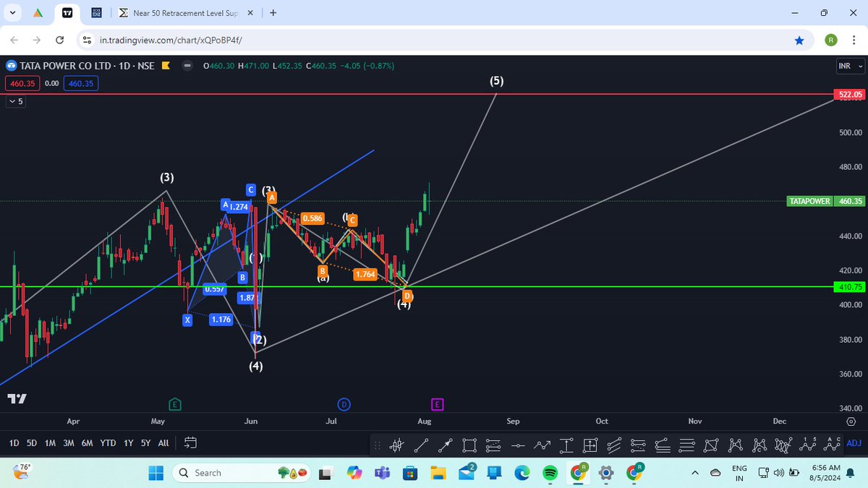Click the 522.05 red price label
Image resolution: width=868 pixels, height=488 pixels.
click(x=849, y=94)
